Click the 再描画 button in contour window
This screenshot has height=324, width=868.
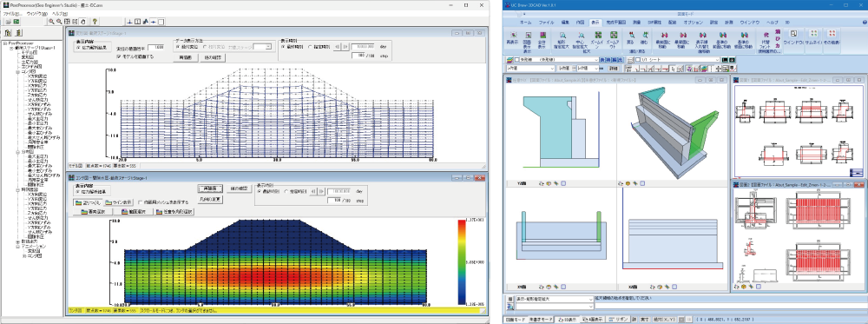(x=210, y=188)
